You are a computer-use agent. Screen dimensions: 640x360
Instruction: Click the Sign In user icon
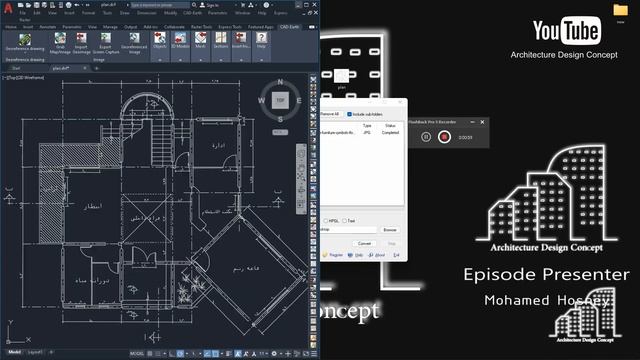[x=202, y=5]
